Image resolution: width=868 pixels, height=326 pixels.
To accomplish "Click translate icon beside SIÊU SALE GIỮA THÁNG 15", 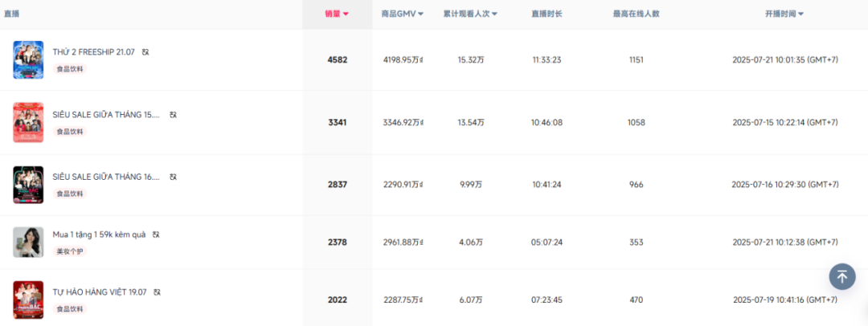I will [x=174, y=115].
